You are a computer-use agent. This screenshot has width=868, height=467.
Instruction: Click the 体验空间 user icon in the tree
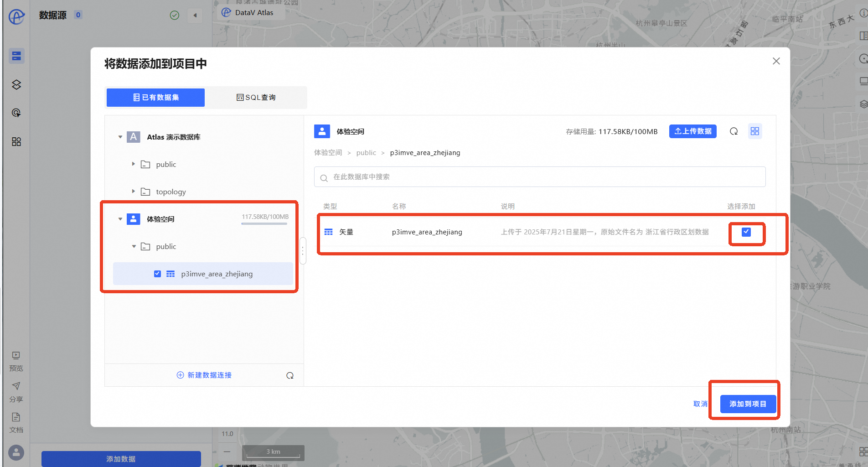pyautogui.click(x=133, y=219)
